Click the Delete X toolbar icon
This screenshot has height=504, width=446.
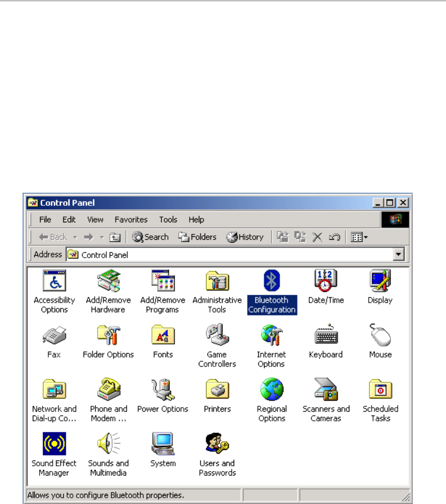(x=317, y=237)
